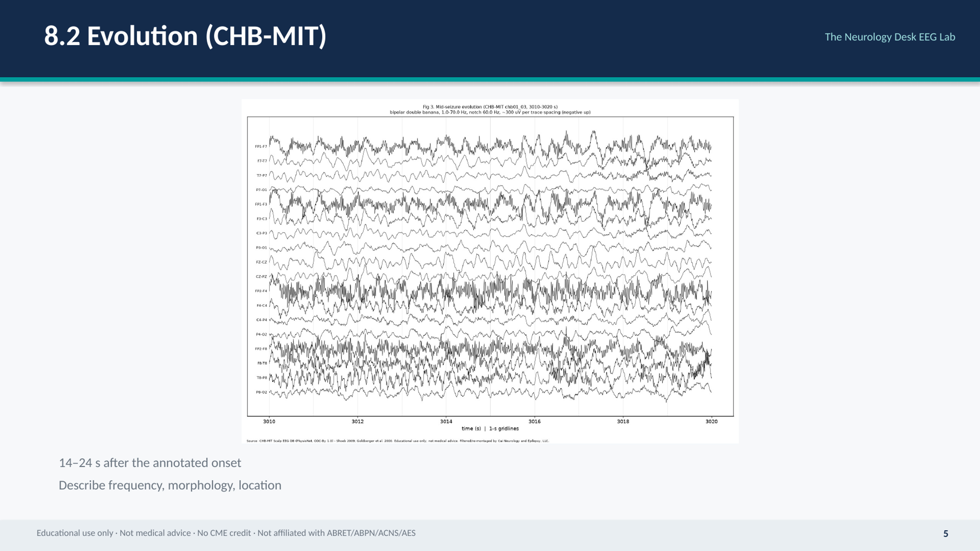Image resolution: width=980 pixels, height=551 pixels.
Task: Click the slide title '8.2 Evolution (CHB-MIT)'
Action: (185, 36)
